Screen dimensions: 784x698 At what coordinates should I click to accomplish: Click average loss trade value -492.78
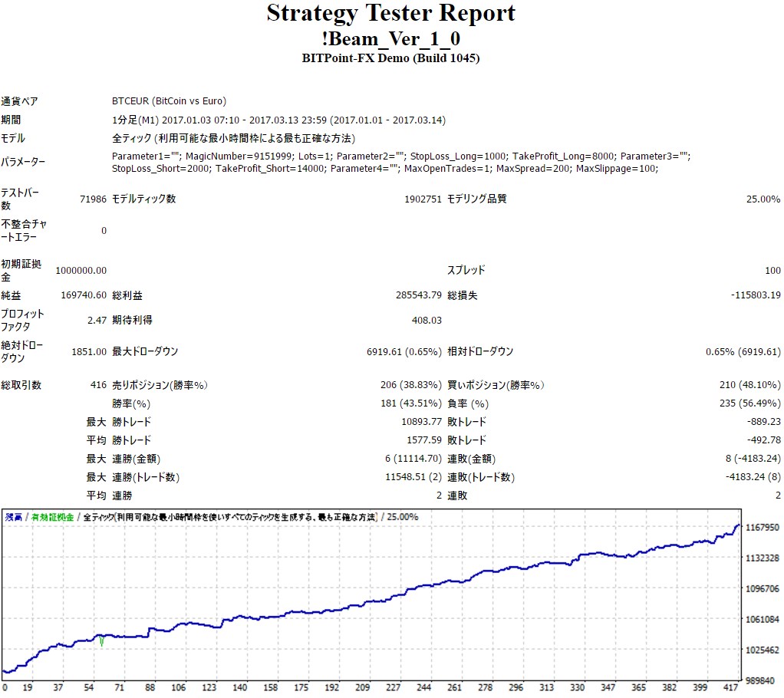(764, 440)
